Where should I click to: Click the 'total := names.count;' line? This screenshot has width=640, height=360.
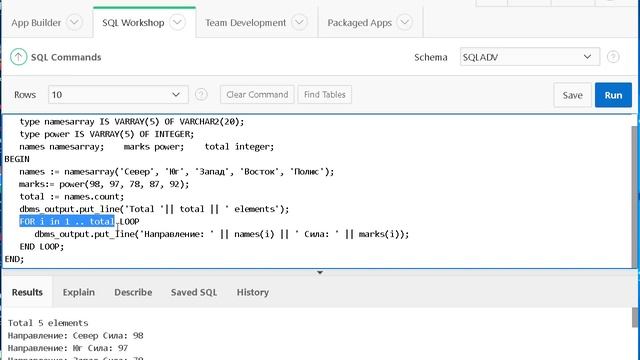(71, 196)
